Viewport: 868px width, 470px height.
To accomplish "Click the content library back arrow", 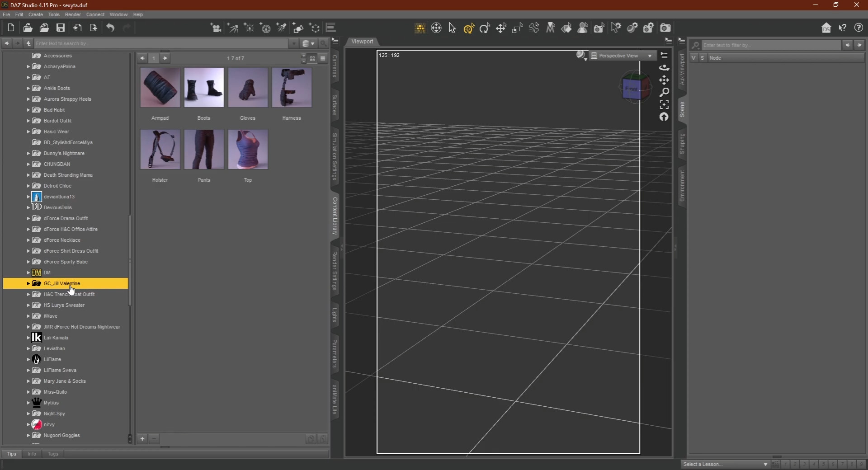I will [7, 43].
